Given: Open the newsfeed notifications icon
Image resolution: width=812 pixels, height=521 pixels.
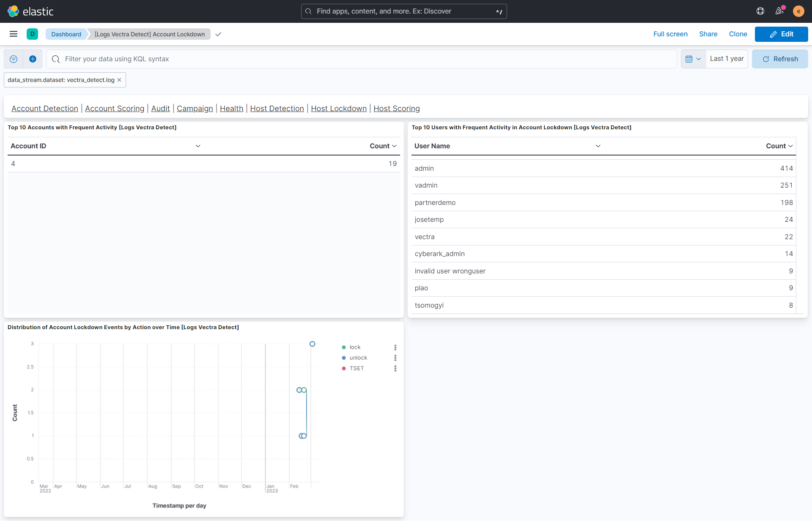Looking at the screenshot, I should (779, 11).
